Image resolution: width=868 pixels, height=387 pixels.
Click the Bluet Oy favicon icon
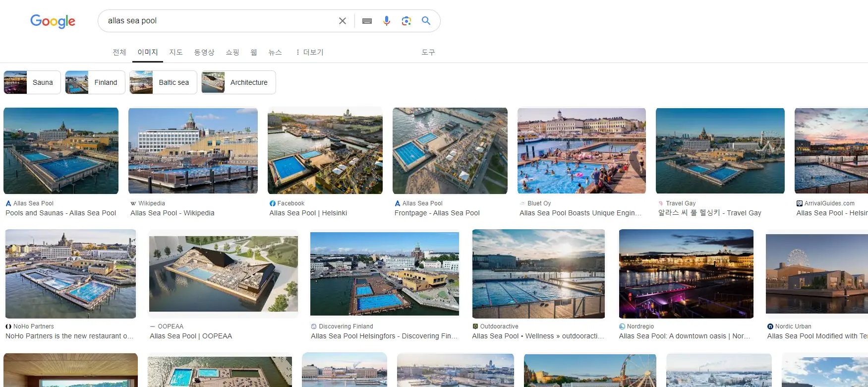pos(522,203)
